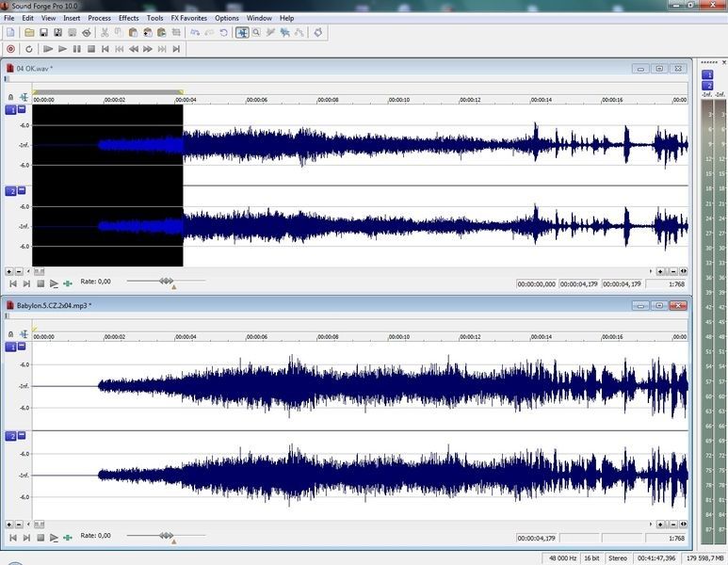Image resolution: width=728 pixels, height=565 pixels.
Task: Click Stop in main transport bar
Action: [91, 49]
